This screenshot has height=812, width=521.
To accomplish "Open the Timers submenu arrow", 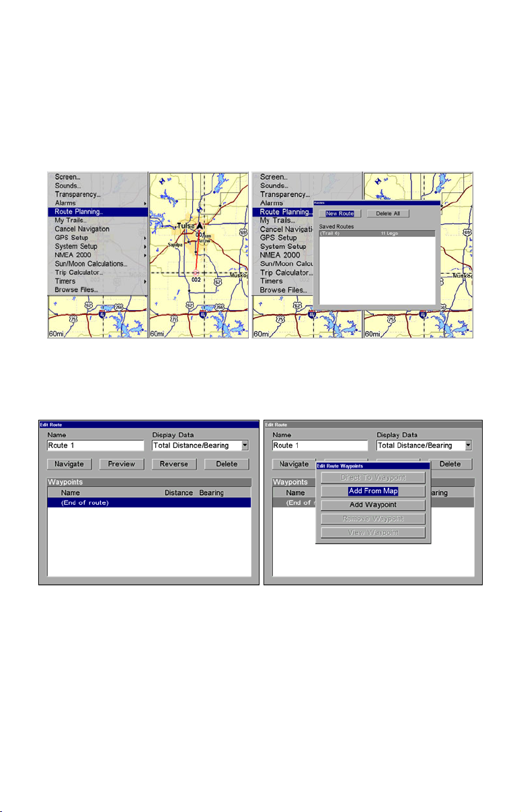I will (x=145, y=282).
